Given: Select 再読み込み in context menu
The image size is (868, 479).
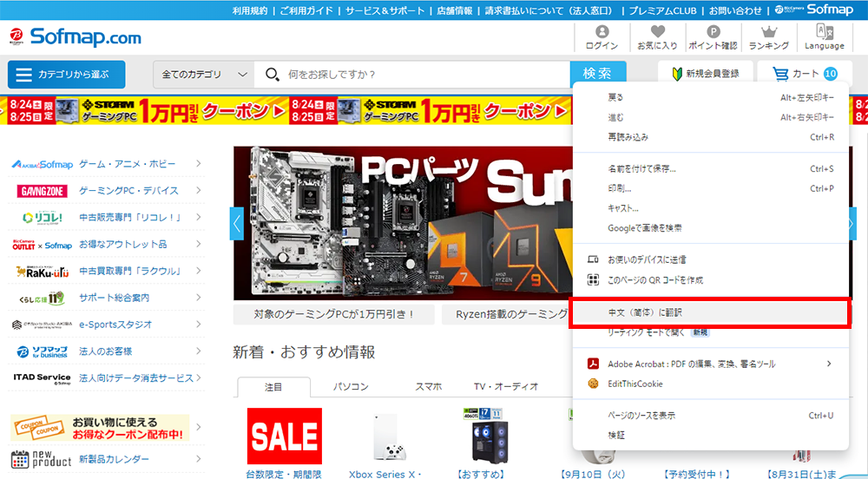Looking at the screenshot, I should [710, 137].
